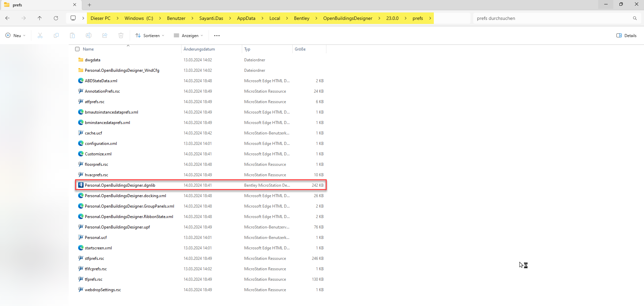Click the icon of Personal.ucf

(x=81, y=237)
